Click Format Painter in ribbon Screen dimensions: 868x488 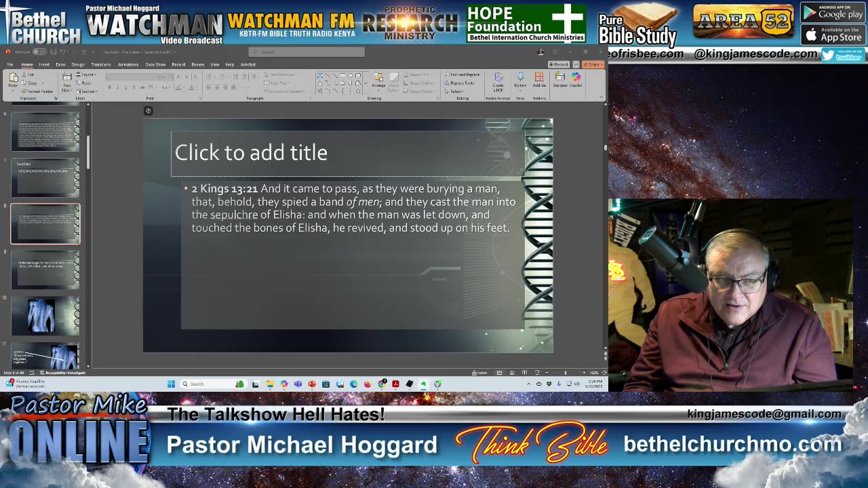pyautogui.click(x=37, y=91)
